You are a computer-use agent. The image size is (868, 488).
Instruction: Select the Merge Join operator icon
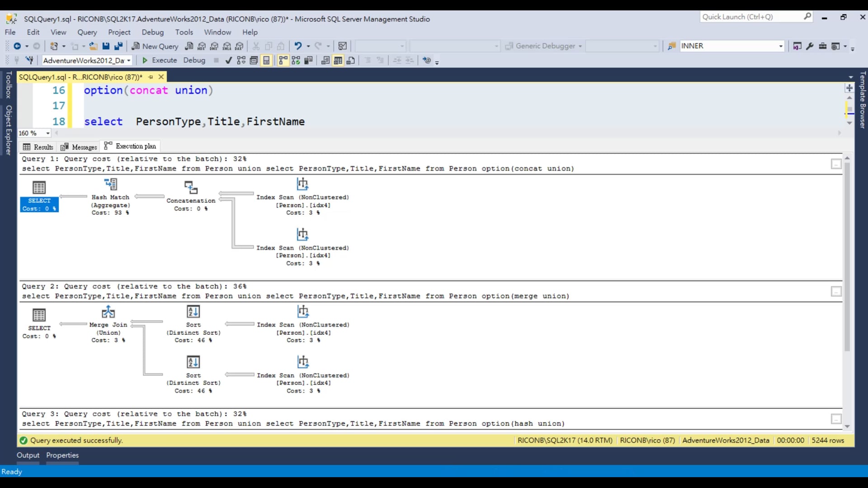(108, 312)
